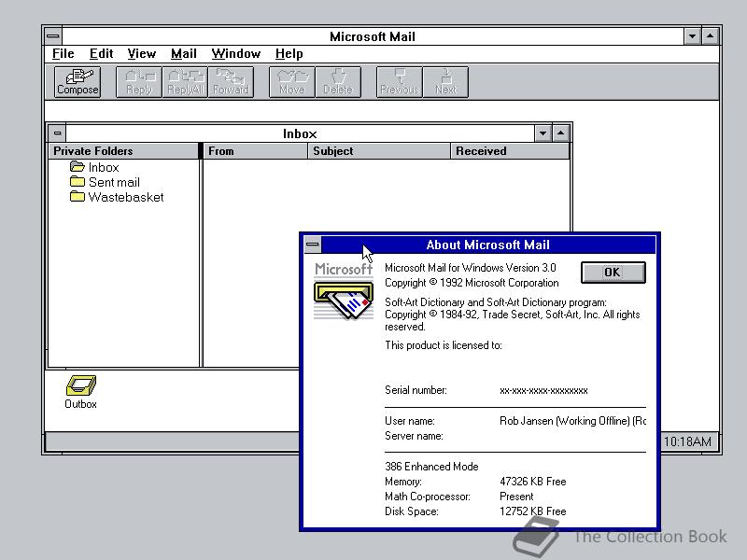Sort messages by Received column header

tap(510, 151)
